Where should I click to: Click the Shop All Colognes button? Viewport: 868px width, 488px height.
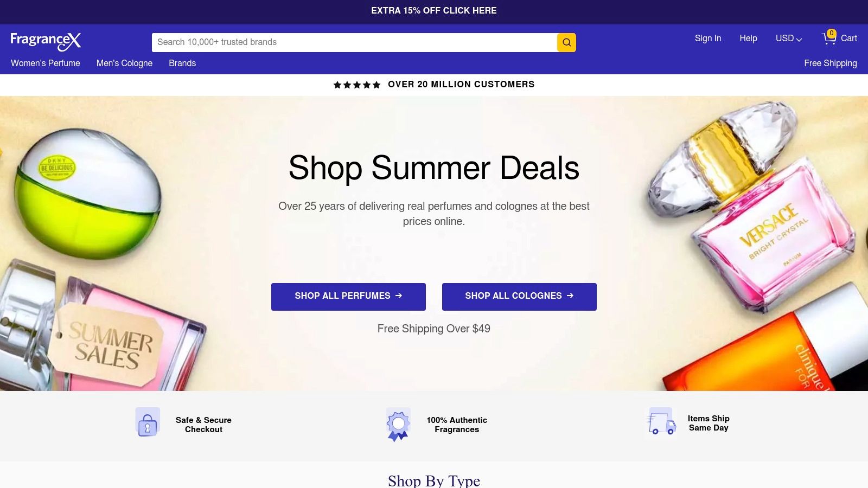[x=519, y=297]
